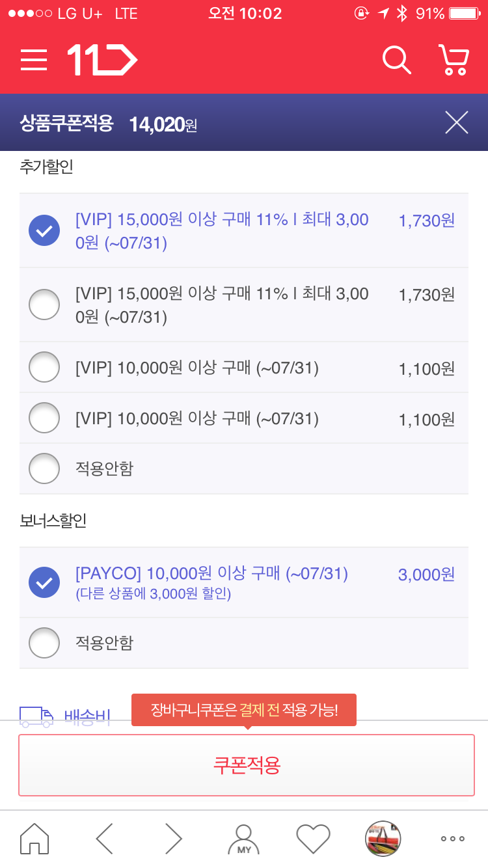The width and height of the screenshot is (488, 868).
Task: Open the search magnifier icon
Action: (x=396, y=61)
